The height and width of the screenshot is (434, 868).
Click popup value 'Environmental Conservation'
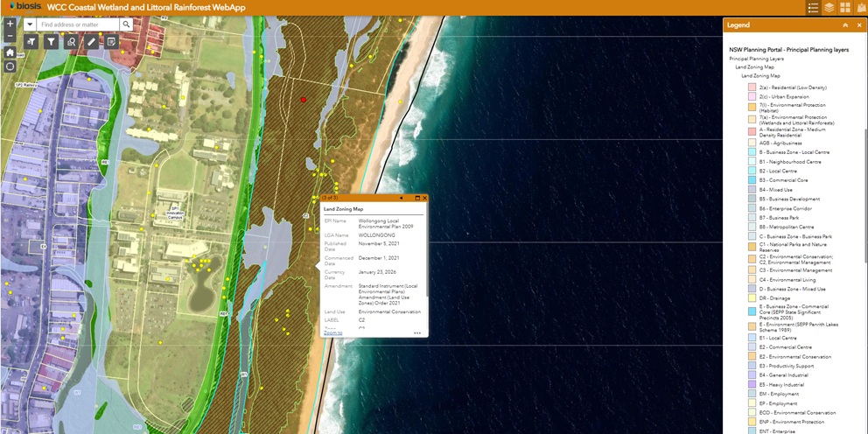click(389, 312)
